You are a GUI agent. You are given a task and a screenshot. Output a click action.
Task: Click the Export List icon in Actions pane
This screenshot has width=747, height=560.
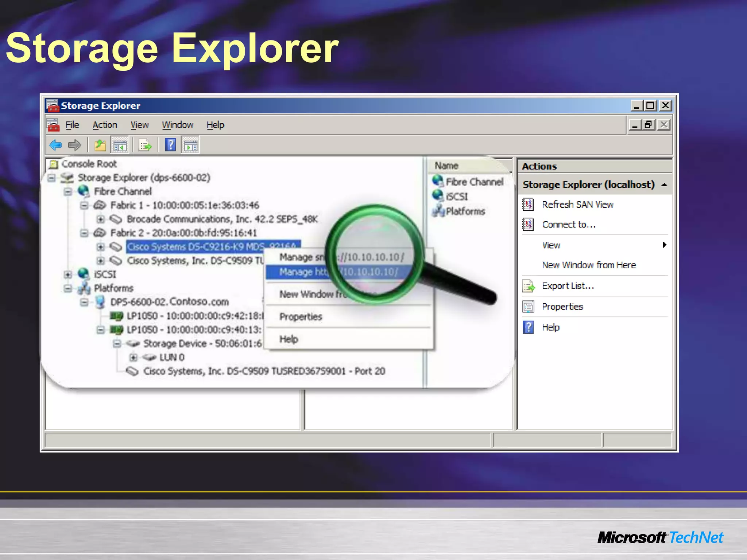tap(528, 286)
